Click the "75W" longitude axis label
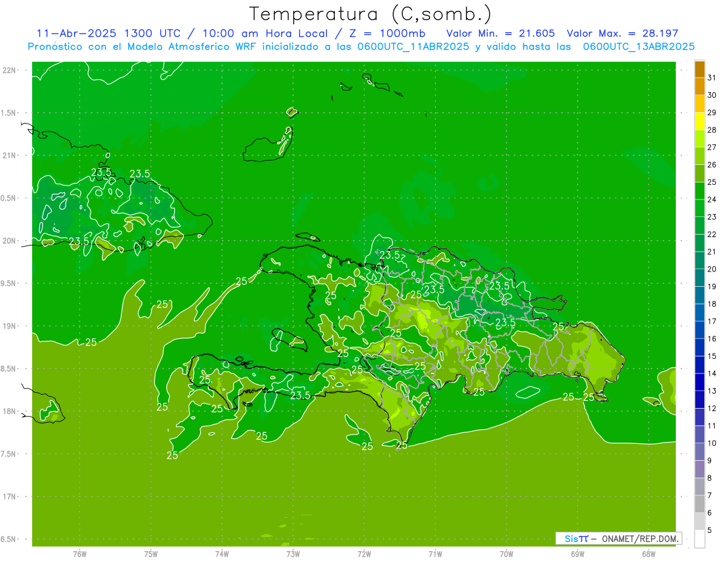Image resolution: width=728 pixels, height=562 pixels. coord(150,554)
